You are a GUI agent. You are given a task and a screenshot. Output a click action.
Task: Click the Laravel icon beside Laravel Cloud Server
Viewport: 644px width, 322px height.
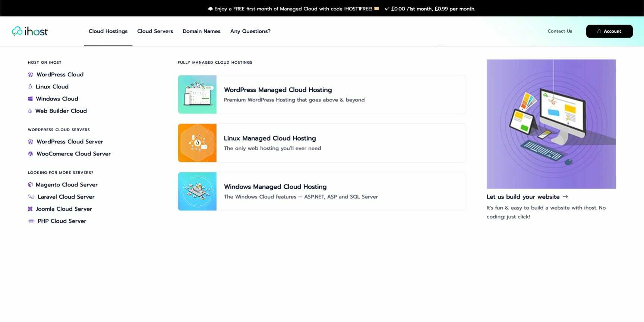(31, 197)
